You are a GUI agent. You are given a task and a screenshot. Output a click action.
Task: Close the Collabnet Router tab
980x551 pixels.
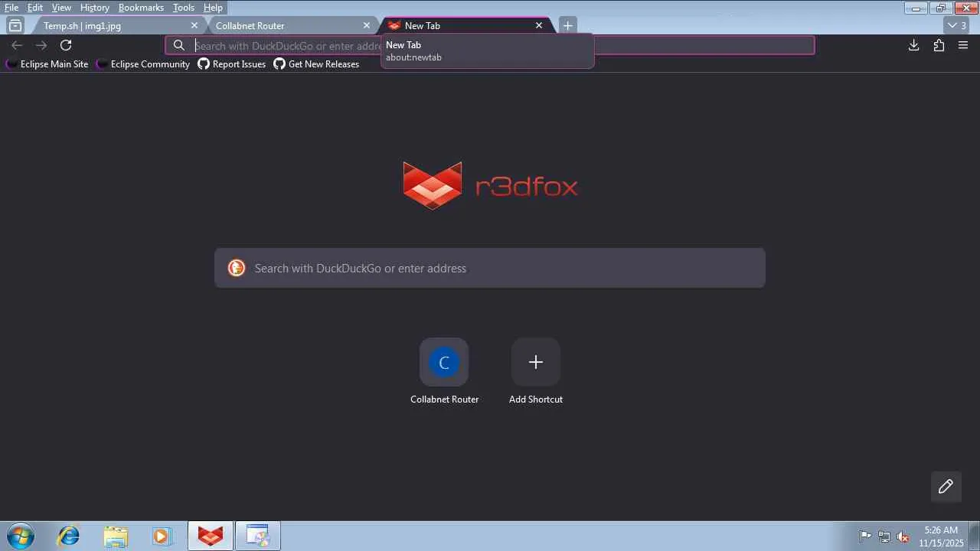pos(367,25)
